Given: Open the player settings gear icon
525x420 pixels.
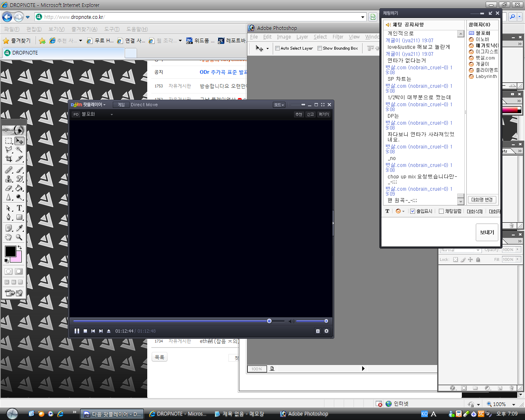Looking at the screenshot, I should pos(326,331).
